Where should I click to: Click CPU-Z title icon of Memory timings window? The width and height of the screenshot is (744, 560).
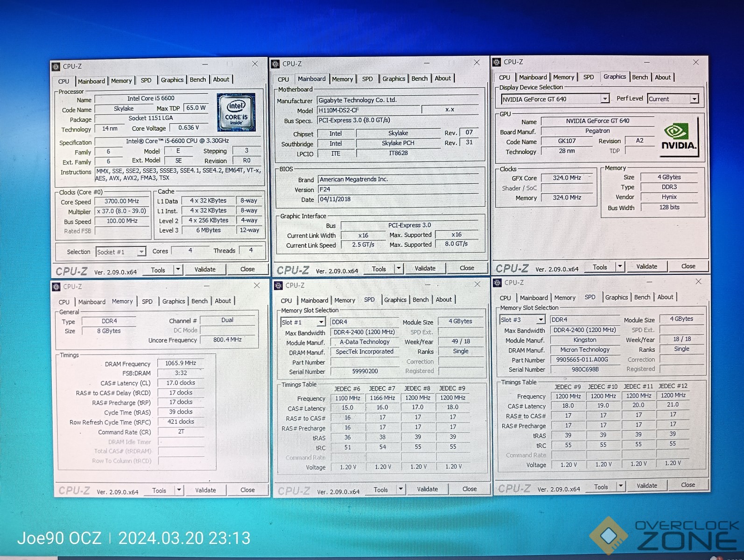coord(56,287)
